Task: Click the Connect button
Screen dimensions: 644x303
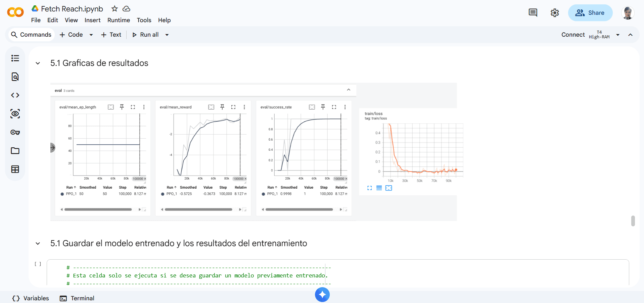Action: click(x=573, y=35)
